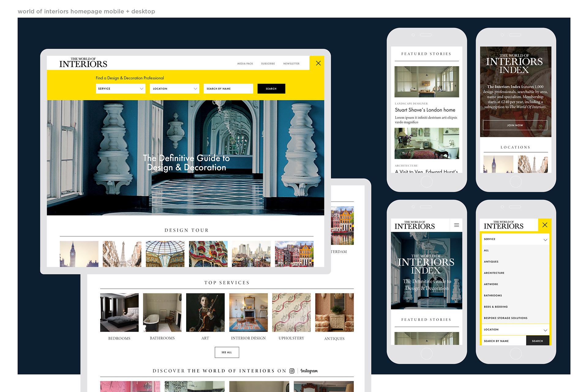Click the mobile homepage Interiors logo
The image size is (588, 392).
[415, 225]
